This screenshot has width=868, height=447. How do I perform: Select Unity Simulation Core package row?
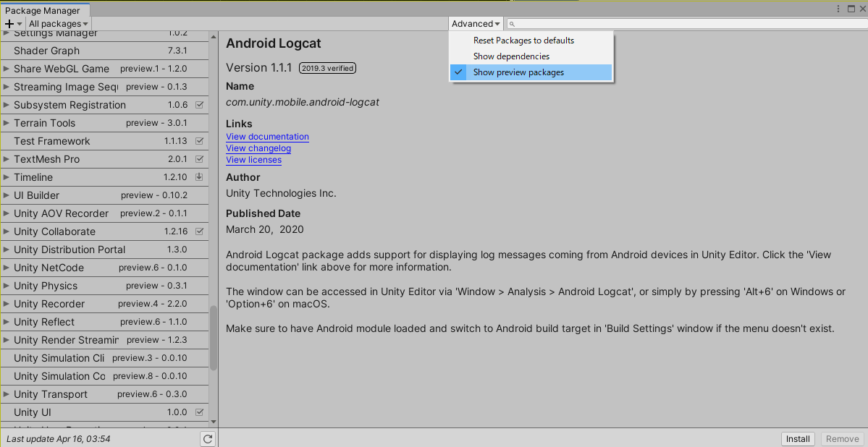tap(104, 376)
